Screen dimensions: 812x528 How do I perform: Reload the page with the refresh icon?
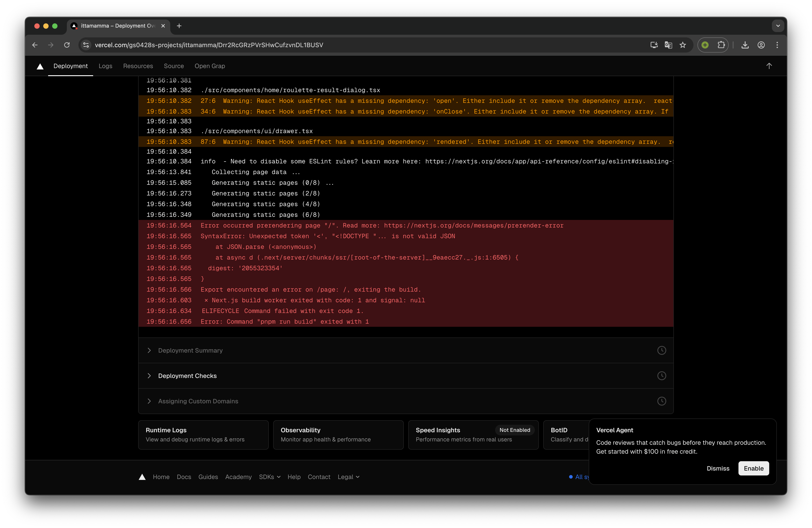click(x=67, y=45)
